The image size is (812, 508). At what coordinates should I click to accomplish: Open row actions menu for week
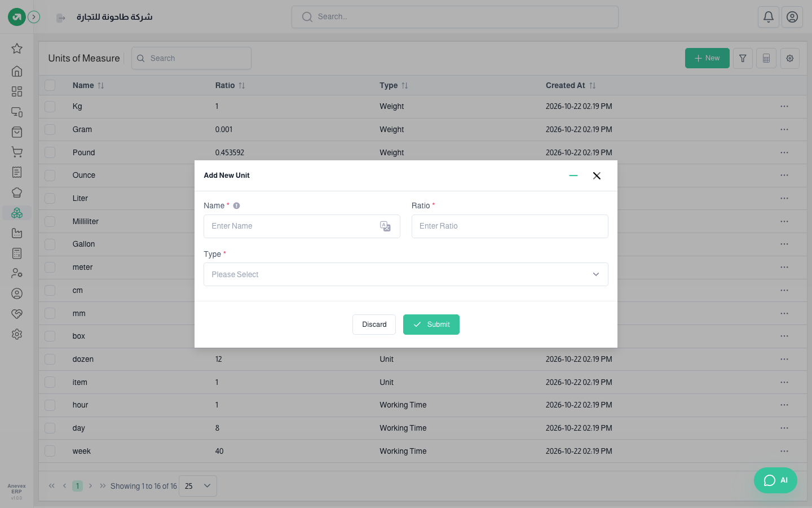pyautogui.click(x=784, y=451)
